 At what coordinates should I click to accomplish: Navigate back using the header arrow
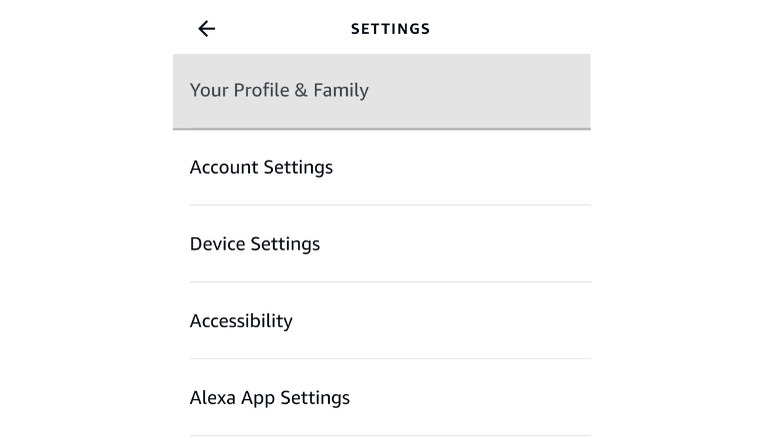point(207,29)
